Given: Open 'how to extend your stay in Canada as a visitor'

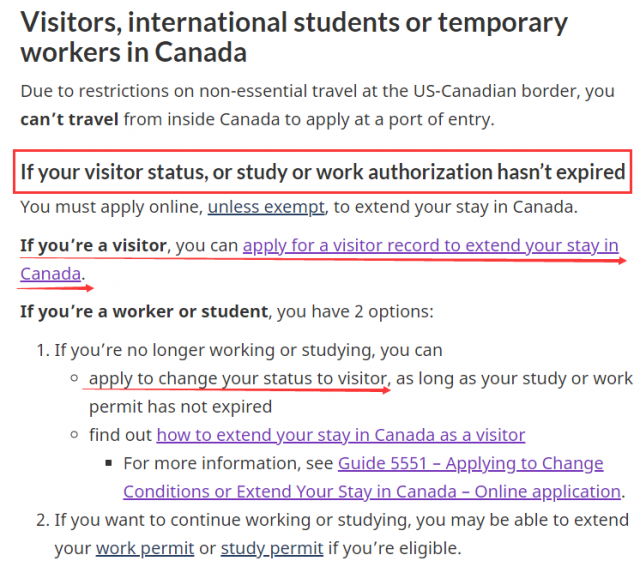Looking at the screenshot, I should [x=341, y=435].
